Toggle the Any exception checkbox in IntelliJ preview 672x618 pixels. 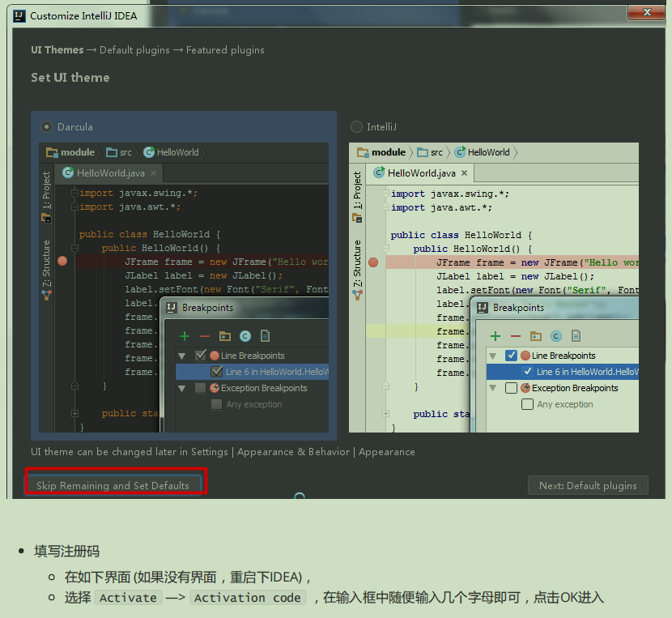pyautogui.click(x=528, y=404)
